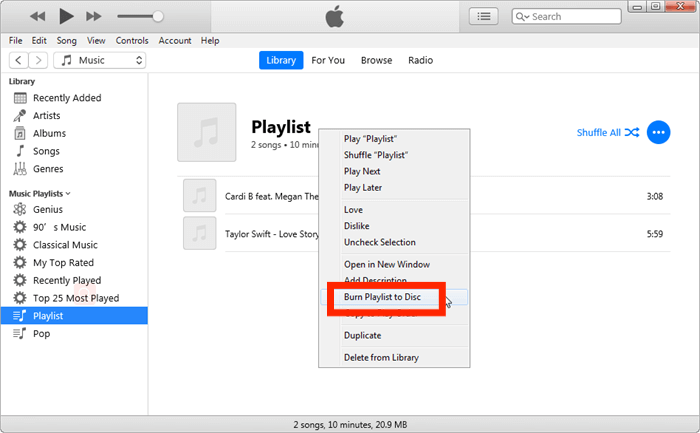Choose Duplicate in context menu
700x433 pixels.
tap(395, 336)
